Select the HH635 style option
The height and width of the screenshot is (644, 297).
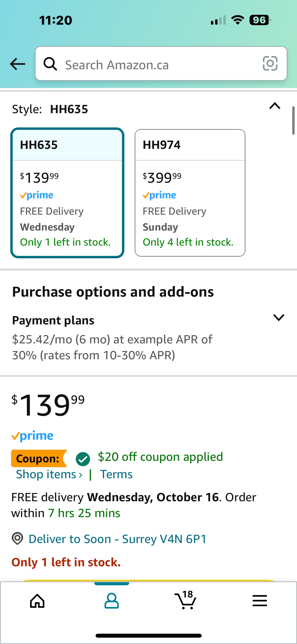tap(67, 193)
